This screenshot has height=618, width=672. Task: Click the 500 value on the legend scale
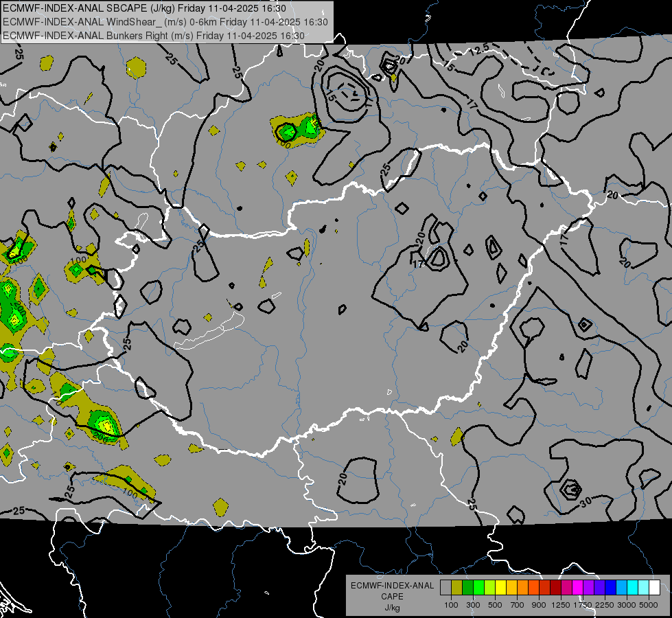click(x=495, y=605)
